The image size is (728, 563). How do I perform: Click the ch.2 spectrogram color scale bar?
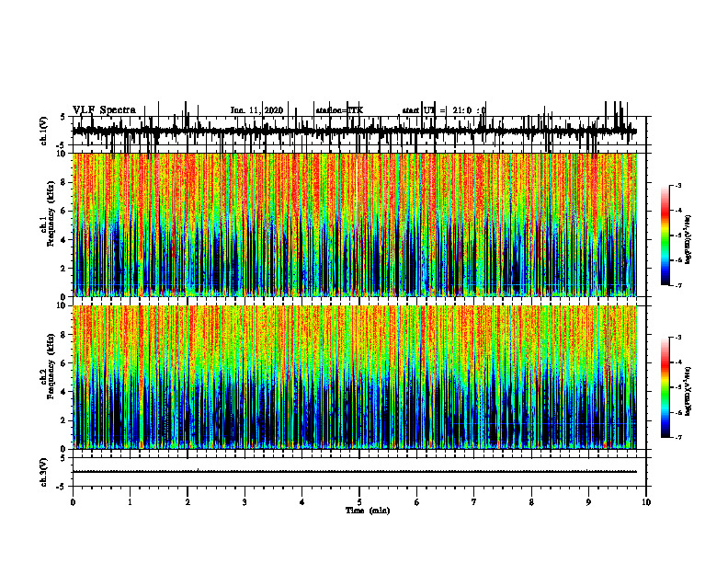(x=665, y=387)
